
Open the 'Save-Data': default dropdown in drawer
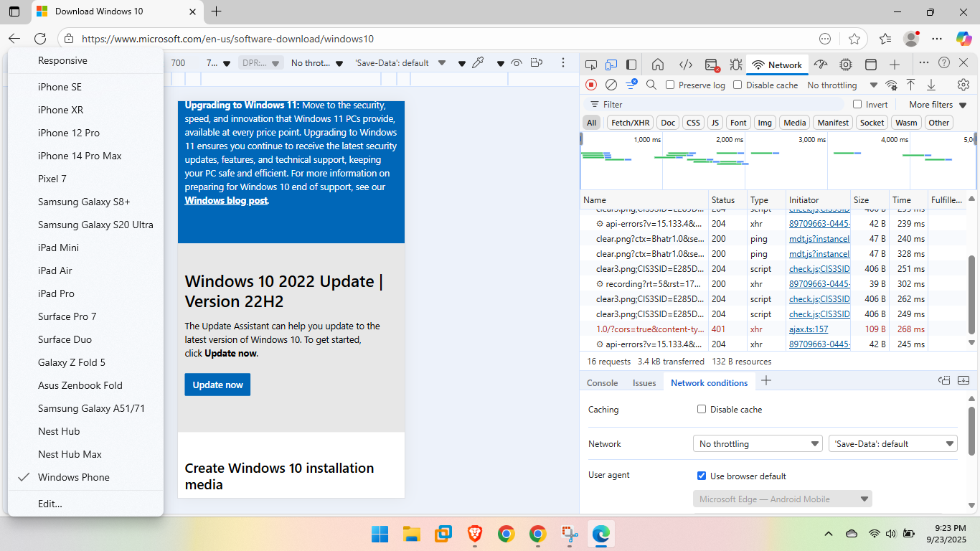tap(892, 444)
